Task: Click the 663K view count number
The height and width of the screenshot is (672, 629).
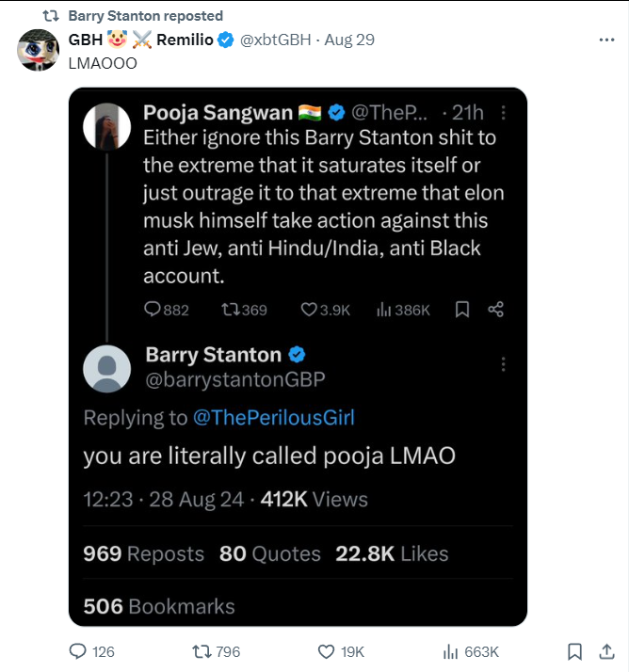Action: click(x=481, y=652)
